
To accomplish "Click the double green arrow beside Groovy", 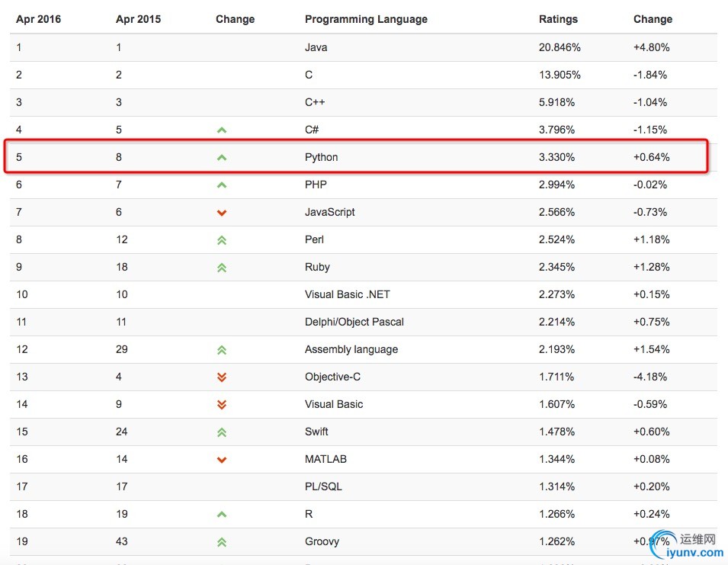I will [222, 541].
